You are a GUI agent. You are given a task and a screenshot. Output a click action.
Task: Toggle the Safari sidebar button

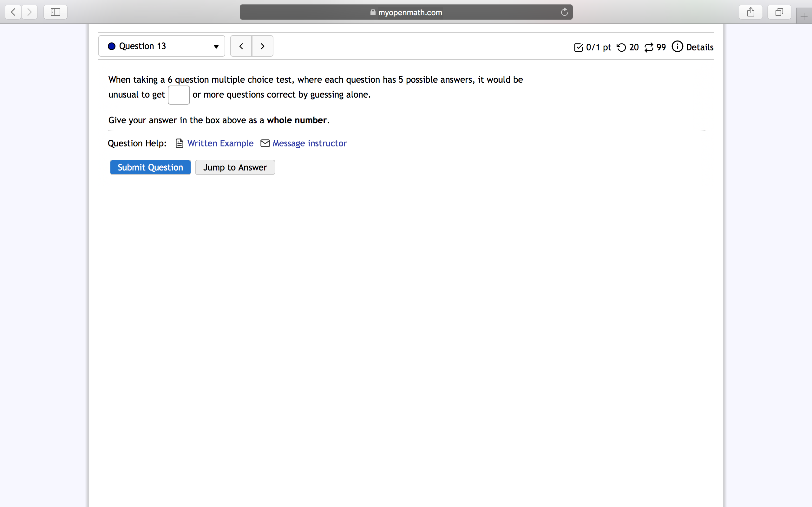pyautogui.click(x=56, y=12)
